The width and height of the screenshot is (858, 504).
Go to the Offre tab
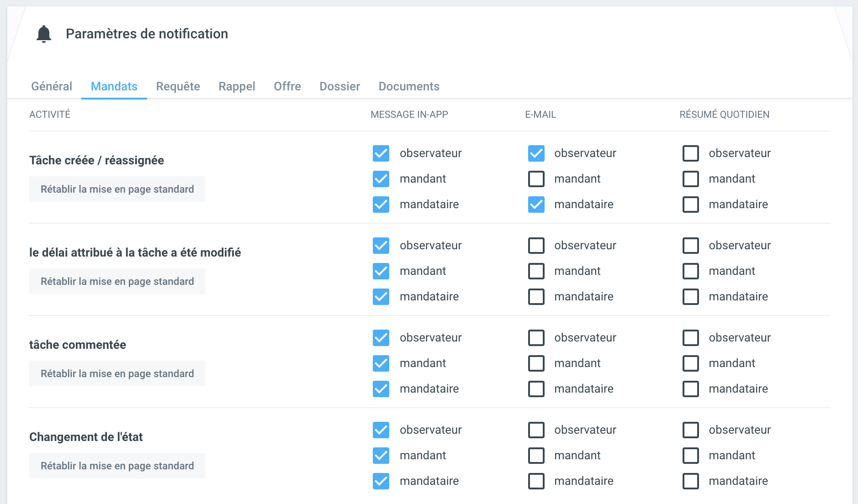[287, 86]
